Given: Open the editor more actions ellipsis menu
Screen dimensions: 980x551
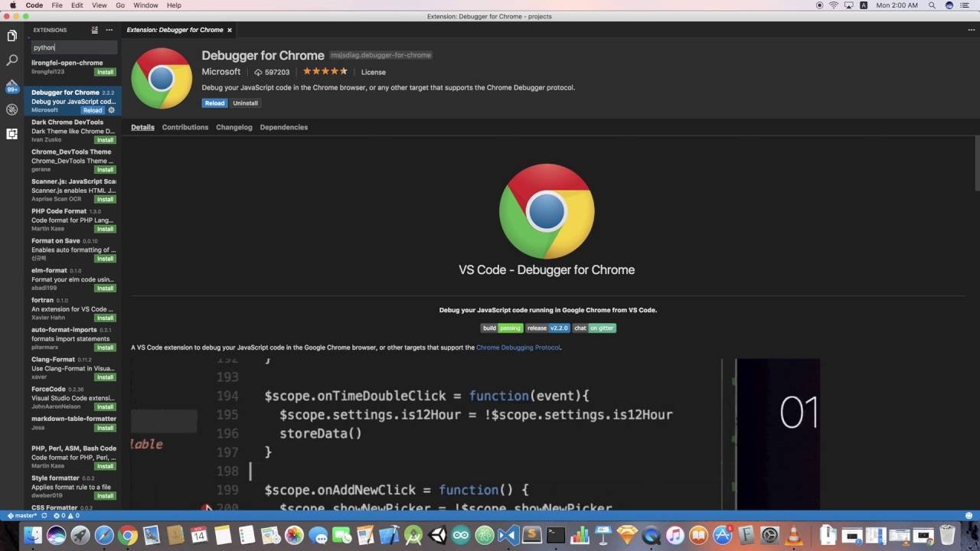Looking at the screenshot, I should [x=972, y=30].
